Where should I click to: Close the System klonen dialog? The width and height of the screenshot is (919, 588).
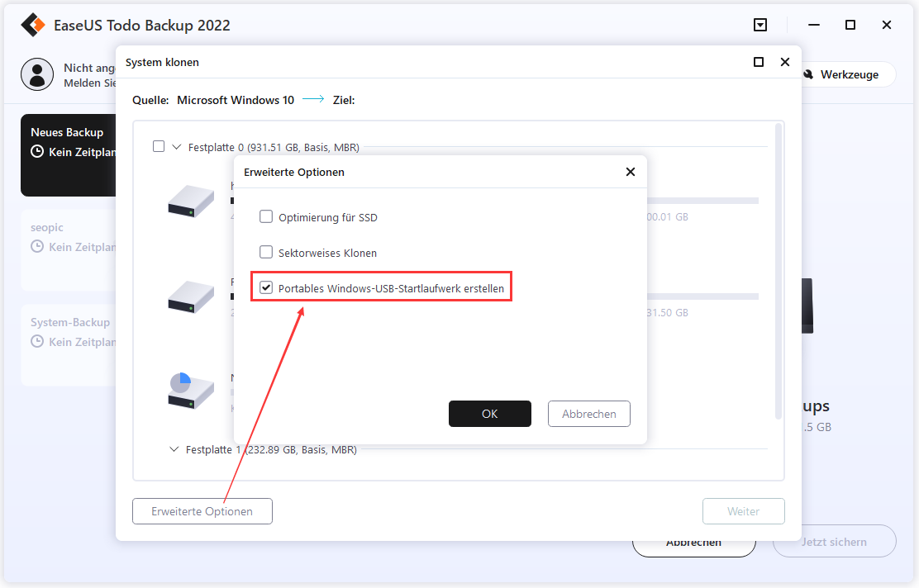(785, 62)
